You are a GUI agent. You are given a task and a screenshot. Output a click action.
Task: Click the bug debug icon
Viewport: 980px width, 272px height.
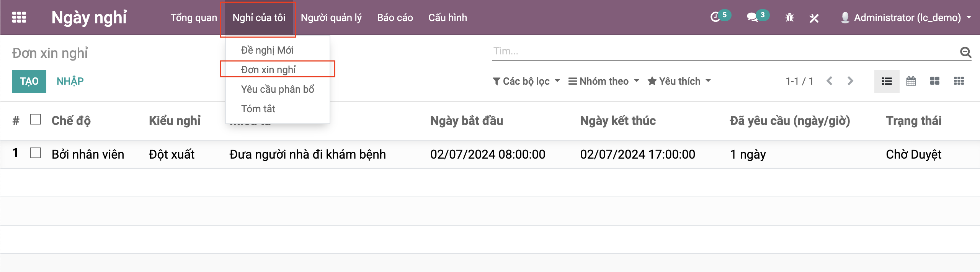tap(789, 18)
